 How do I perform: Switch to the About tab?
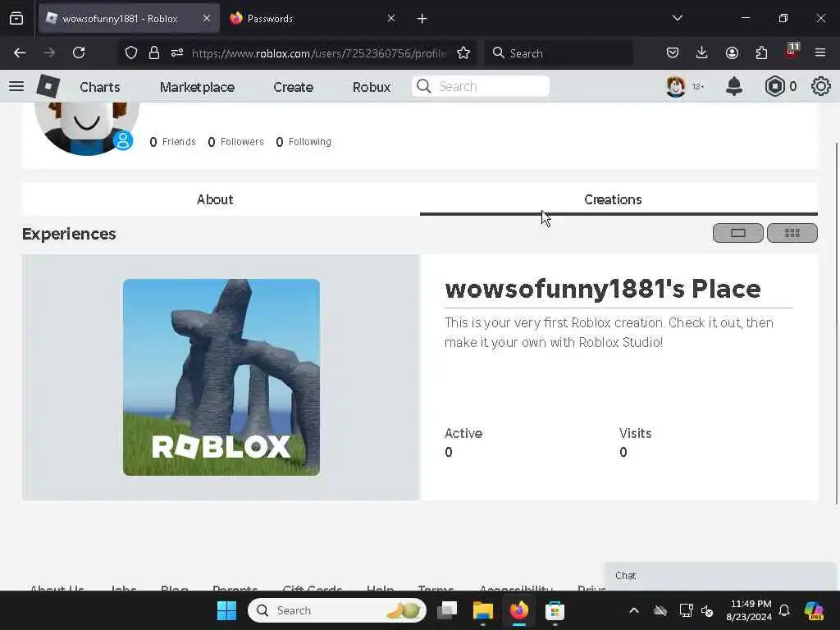pyautogui.click(x=215, y=199)
